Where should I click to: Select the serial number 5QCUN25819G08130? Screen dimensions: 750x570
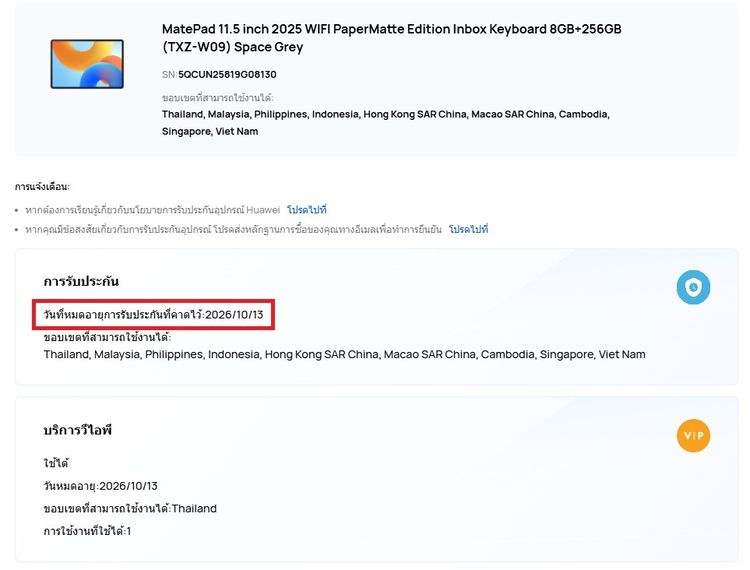point(227,75)
